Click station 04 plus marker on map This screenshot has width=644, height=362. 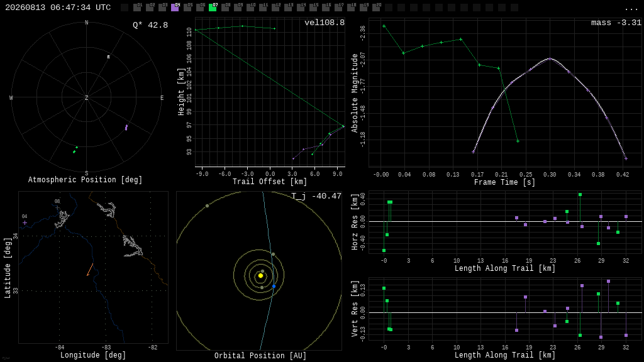pyautogui.click(x=25, y=223)
